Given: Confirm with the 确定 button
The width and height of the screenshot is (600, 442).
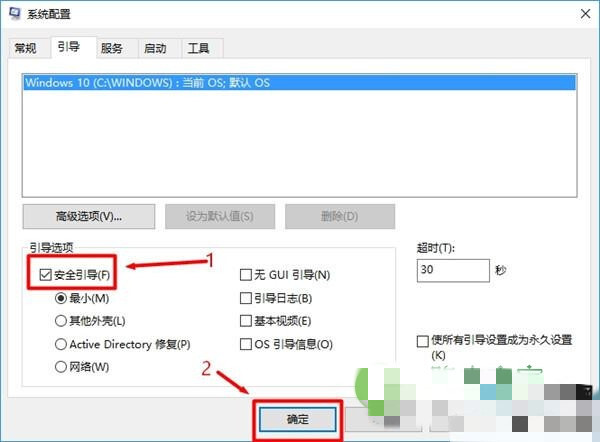Looking at the screenshot, I should (x=298, y=419).
